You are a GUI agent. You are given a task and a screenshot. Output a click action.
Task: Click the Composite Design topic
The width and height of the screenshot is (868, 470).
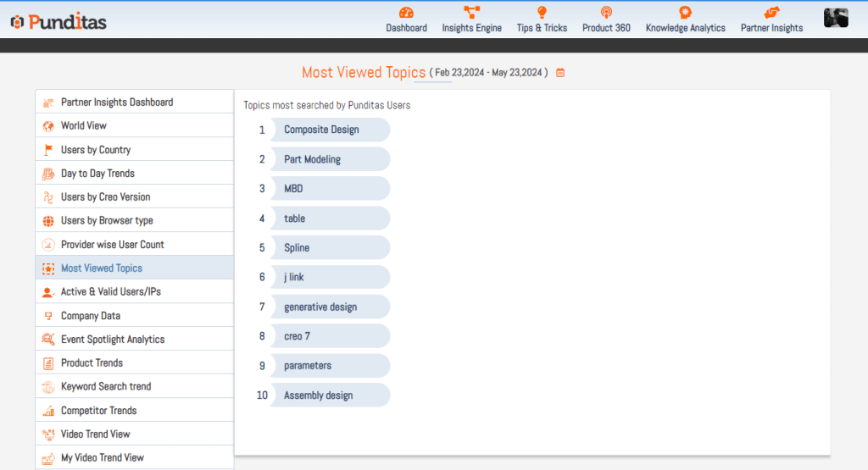tap(321, 130)
